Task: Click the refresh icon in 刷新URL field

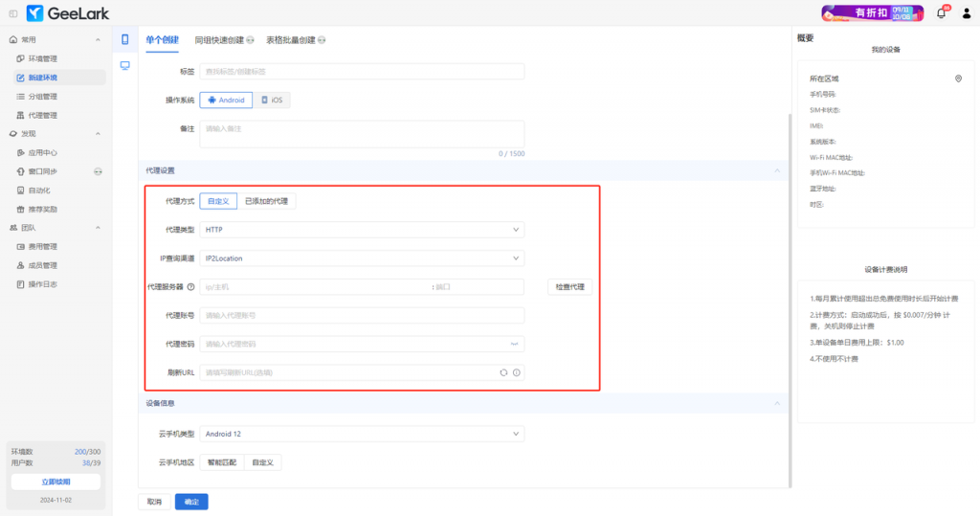Action: [x=502, y=372]
